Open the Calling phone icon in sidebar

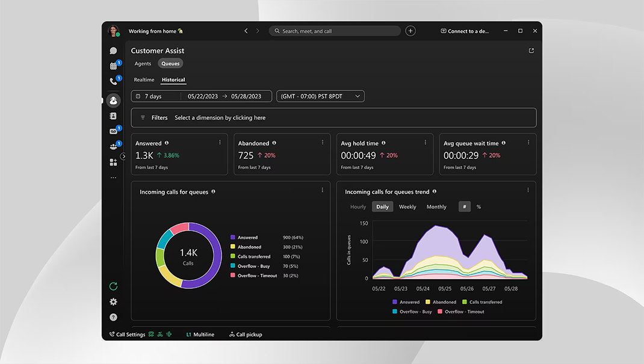pyautogui.click(x=113, y=81)
